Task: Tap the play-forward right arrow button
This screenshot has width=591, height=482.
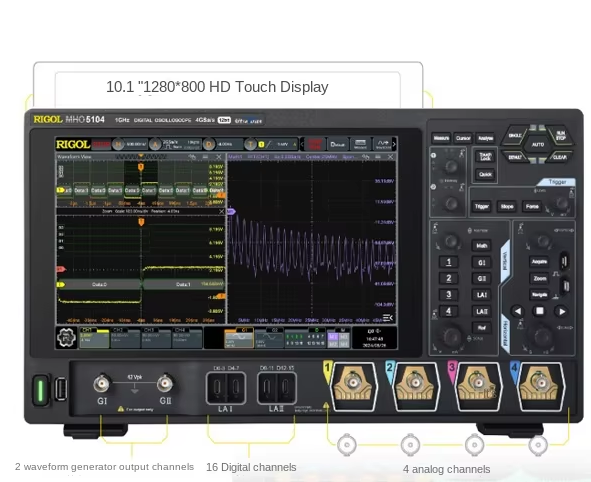Action: [562, 311]
